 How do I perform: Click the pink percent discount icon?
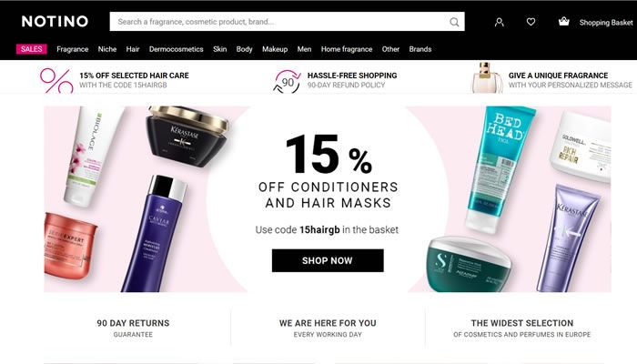tap(56, 80)
